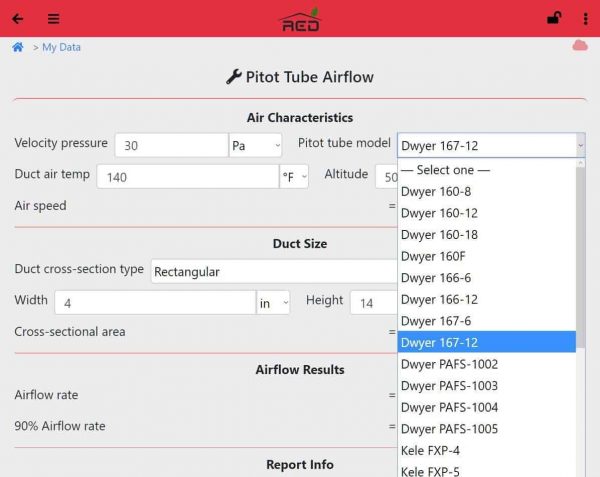
Task: Edit the Duct air temp field
Action: (188, 177)
